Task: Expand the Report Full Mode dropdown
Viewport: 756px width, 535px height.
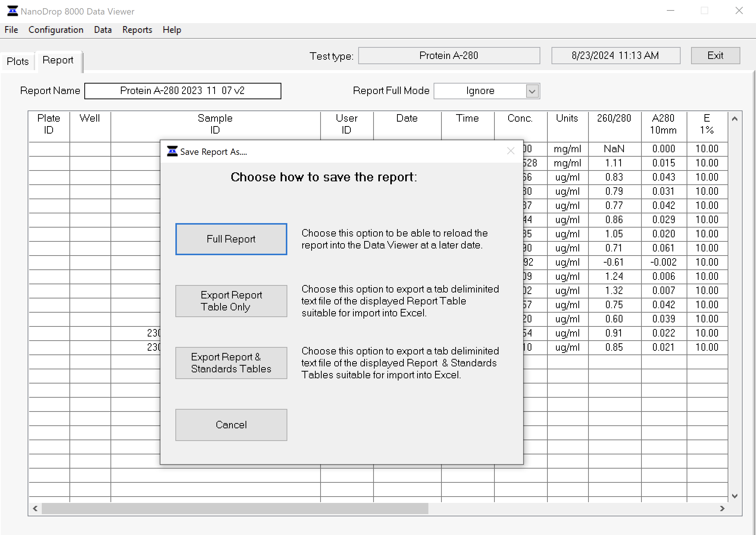Action: coord(532,91)
